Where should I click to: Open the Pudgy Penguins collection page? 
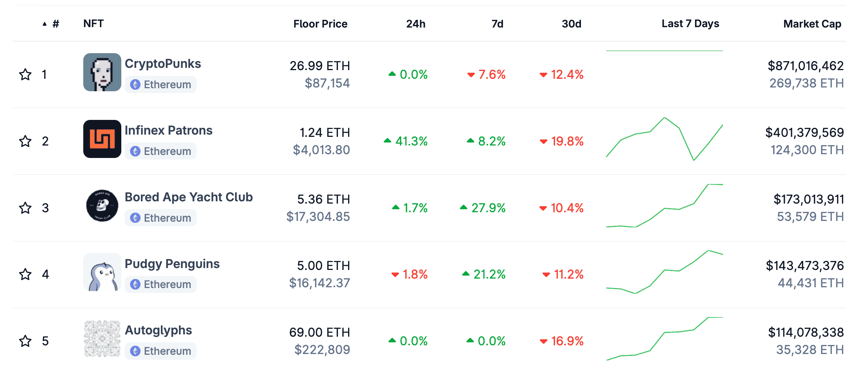172,264
